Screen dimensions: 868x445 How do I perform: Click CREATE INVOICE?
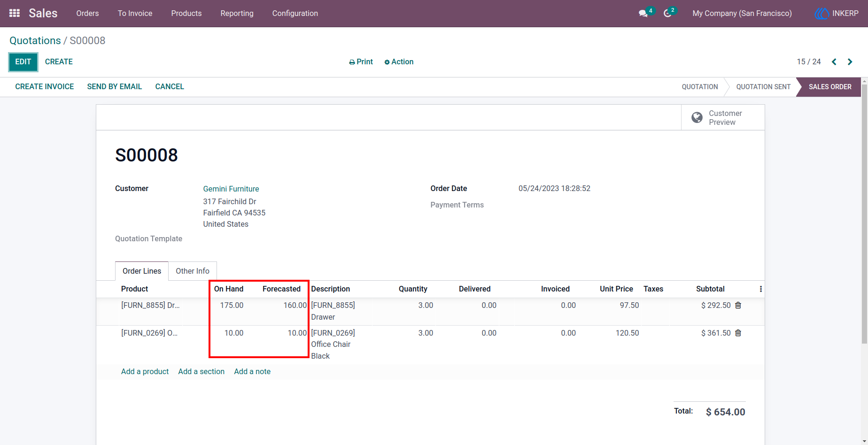pos(45,87)
